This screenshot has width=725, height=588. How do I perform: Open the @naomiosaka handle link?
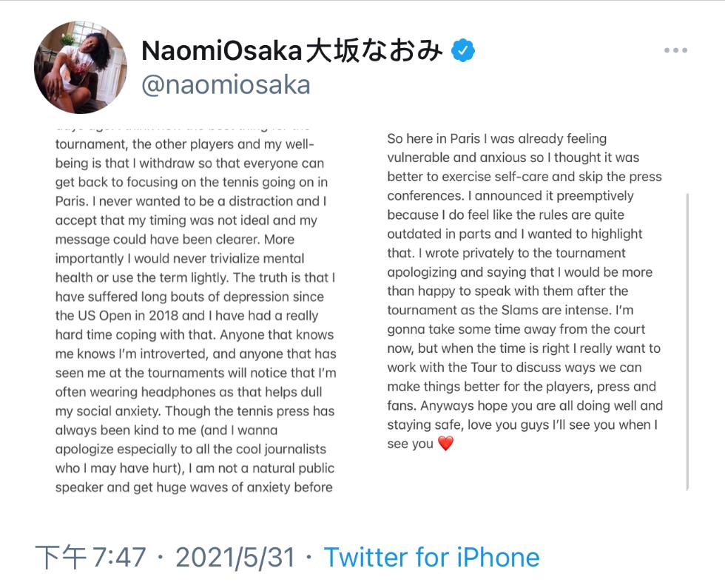point(226,85)
